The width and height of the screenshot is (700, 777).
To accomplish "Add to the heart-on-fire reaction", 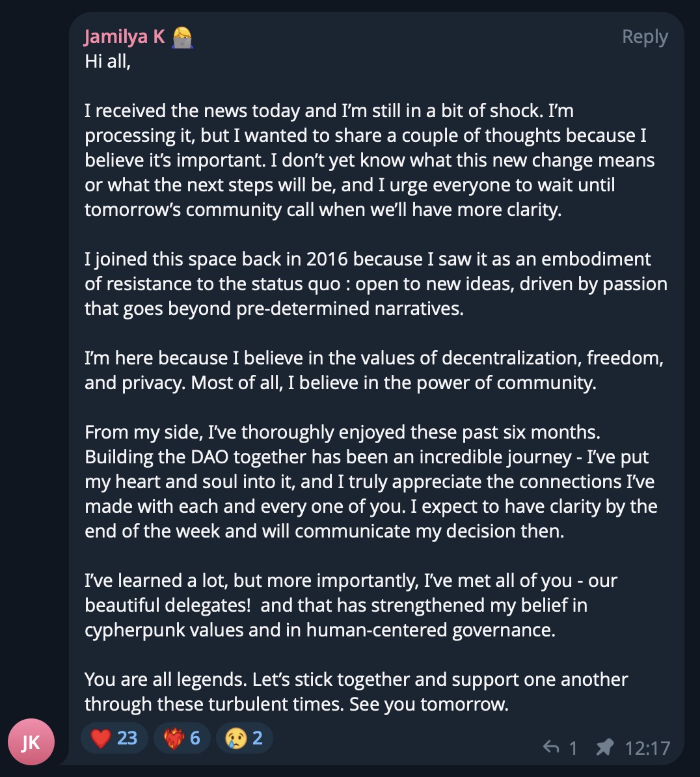I will point(182,738).
